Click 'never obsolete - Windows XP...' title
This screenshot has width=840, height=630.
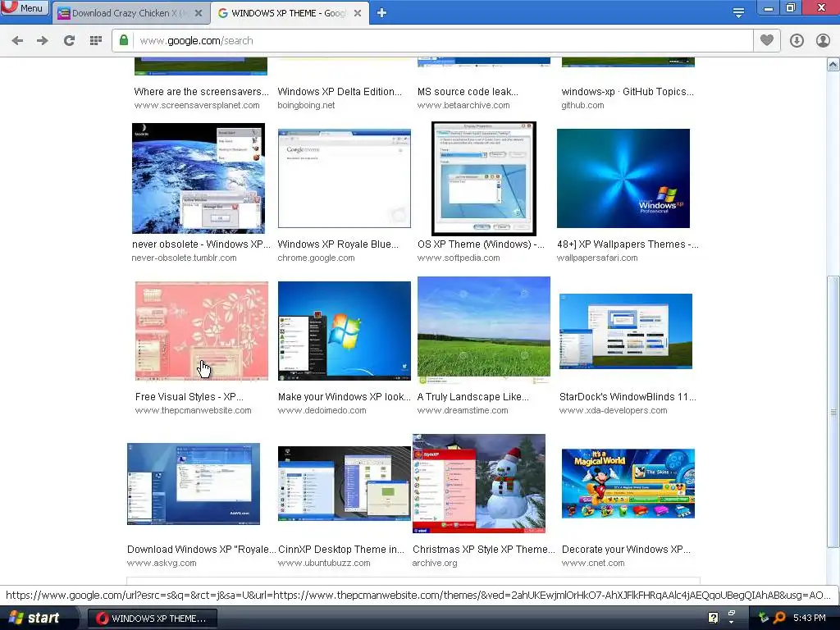pos(202,244)
